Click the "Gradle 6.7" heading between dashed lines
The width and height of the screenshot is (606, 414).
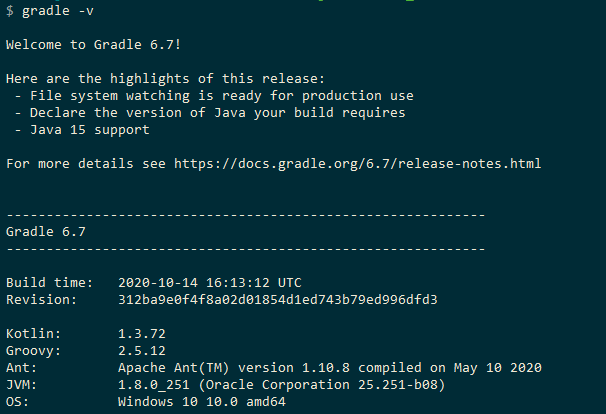coord(46,231)
